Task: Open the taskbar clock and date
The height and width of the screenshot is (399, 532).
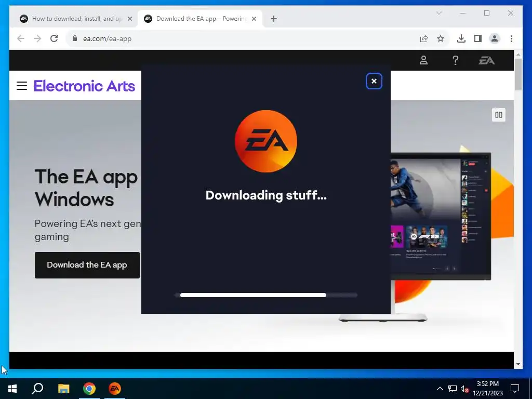Action: [487, 389]
